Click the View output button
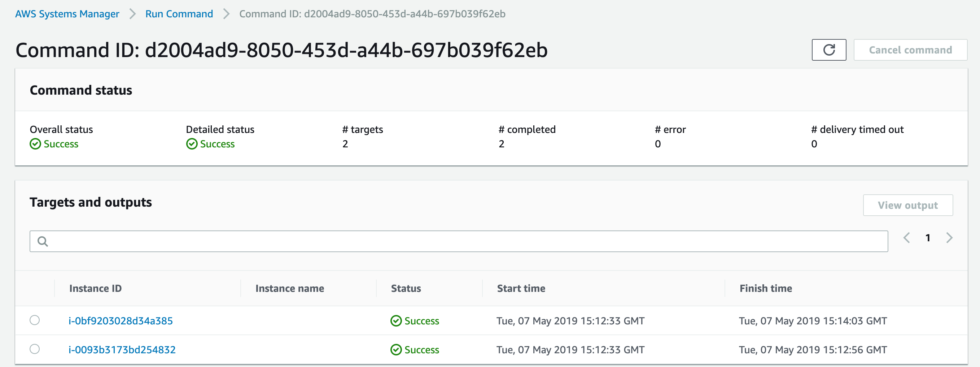This screenshot has width=980, height=367. [x=908, y=205]
